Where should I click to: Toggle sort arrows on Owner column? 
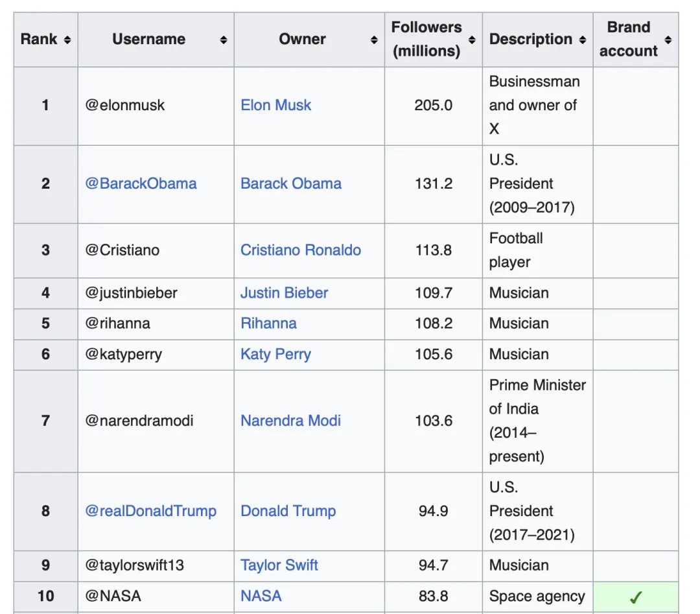click(374, 40)
